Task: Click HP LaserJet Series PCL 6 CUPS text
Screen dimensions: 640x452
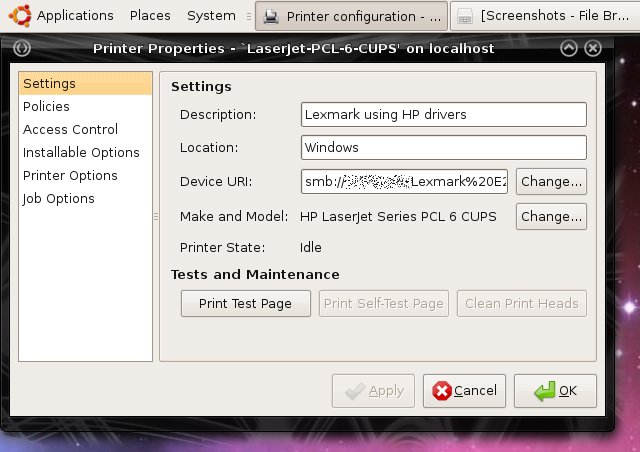Action: [x=398, y=216]
